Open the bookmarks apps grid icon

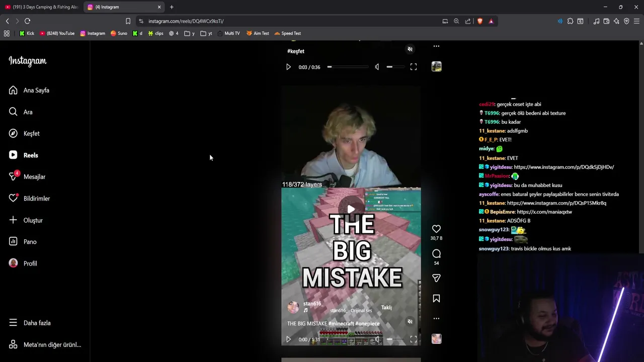[7, 34]
